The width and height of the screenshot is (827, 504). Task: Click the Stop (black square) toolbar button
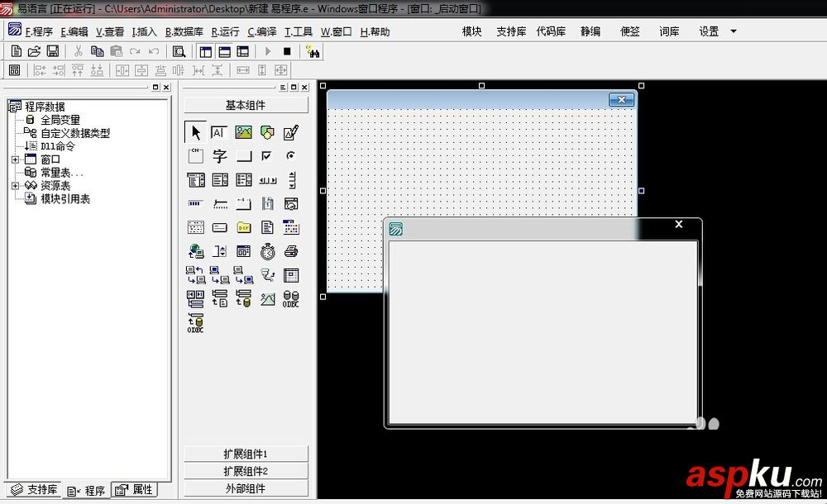point(287,51)
